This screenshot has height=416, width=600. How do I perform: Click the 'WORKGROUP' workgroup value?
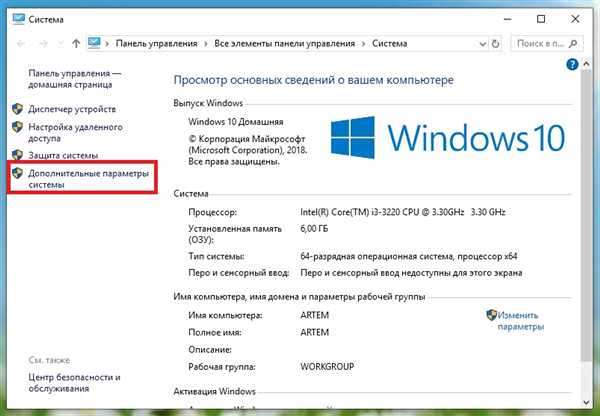click(x=327, y=366)
